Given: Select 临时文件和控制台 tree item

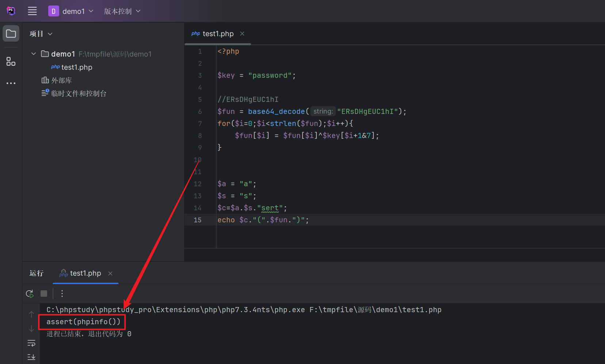Looking at the screenshot, I should point(74,93).
